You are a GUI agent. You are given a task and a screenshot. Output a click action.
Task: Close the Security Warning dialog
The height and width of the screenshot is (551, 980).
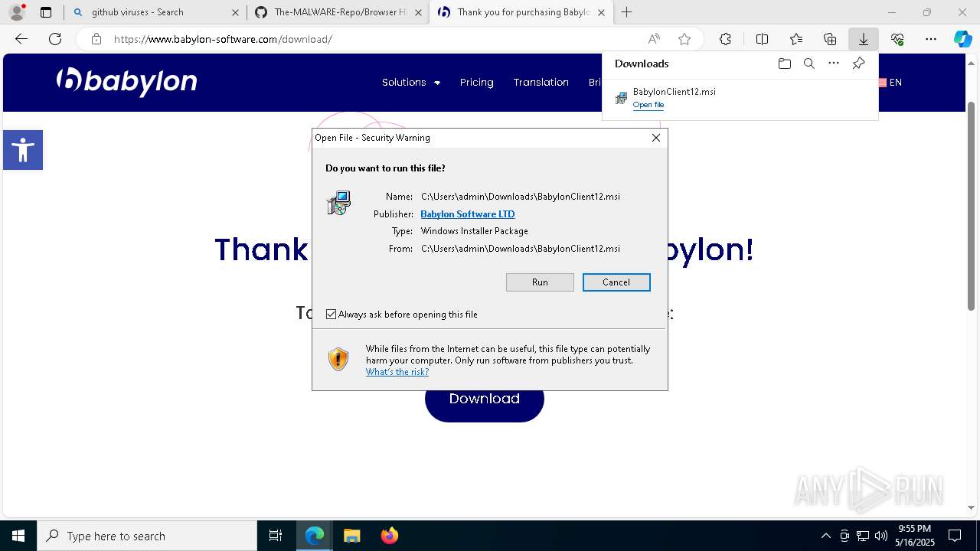tap(655, 138)
